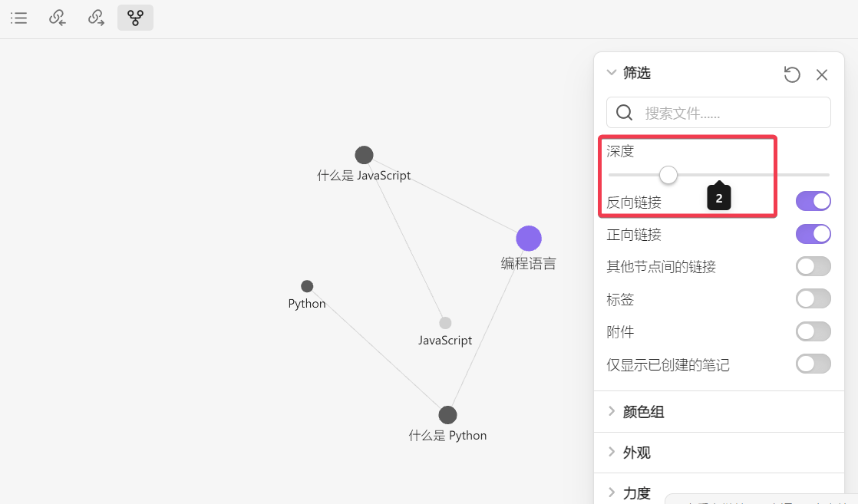This screenshot has height=504, width=858.
Task: Enable the 附件 switch
Action: [813, 331]
